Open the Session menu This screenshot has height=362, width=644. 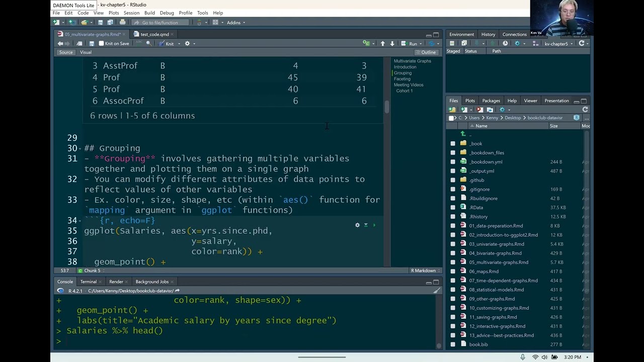[x=131, y=13]
